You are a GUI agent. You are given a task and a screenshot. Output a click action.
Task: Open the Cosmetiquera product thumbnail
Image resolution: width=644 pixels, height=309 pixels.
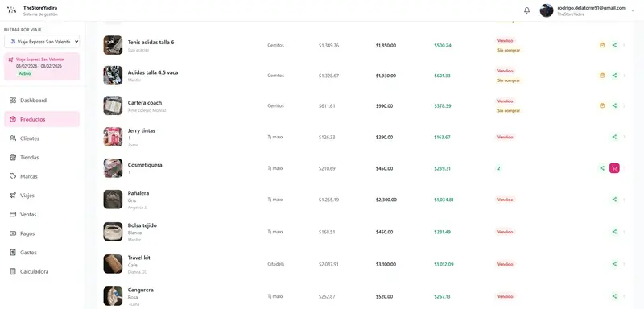pyautogui.click(x=113, y=168)
